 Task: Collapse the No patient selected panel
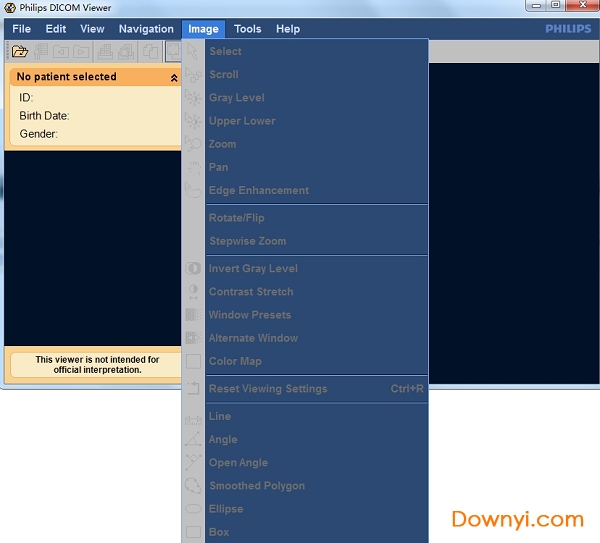coord(174,77)
